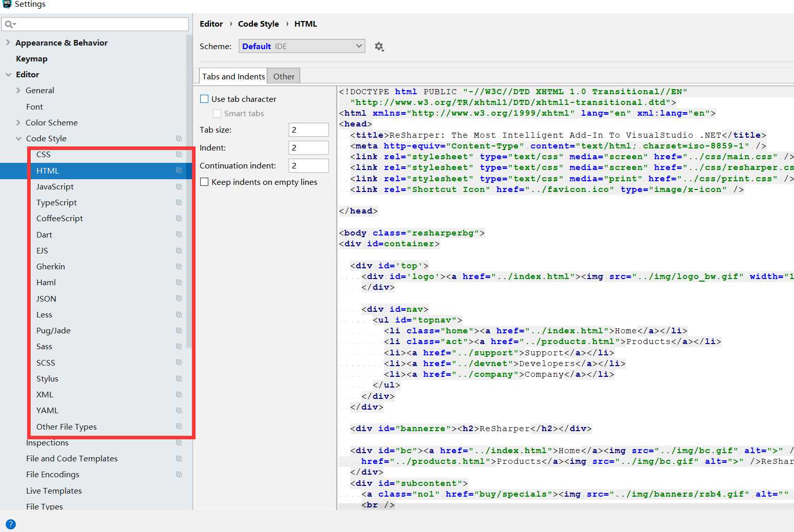Screen dimensions: 794x532
Task: Collapse the Code Style node
Action: [18, 138]
